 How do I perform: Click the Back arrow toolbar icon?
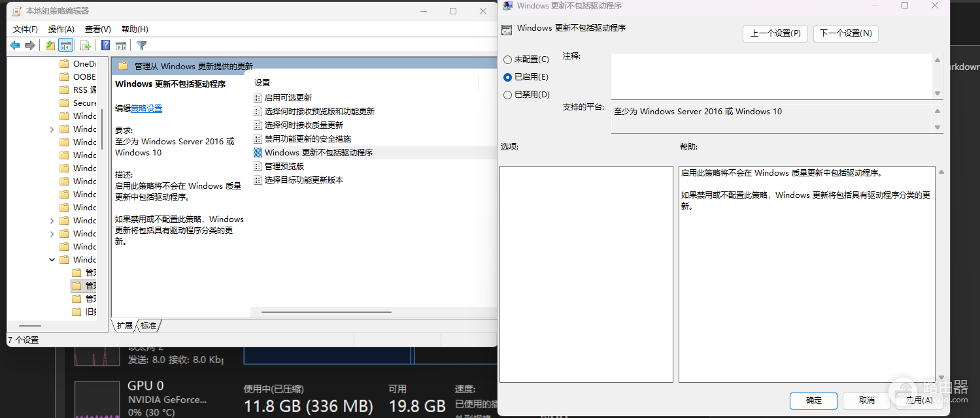[x=15, y=45]
